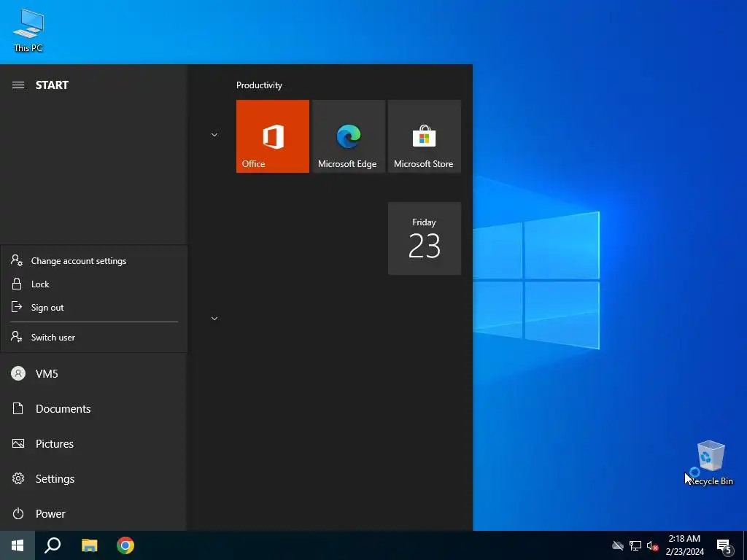Select Switch user option
Screen dimensions: 747x560
94,337
